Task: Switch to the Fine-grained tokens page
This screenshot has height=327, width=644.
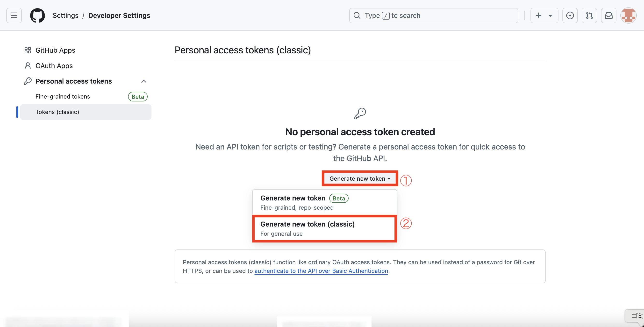Action: click(63, 96)
